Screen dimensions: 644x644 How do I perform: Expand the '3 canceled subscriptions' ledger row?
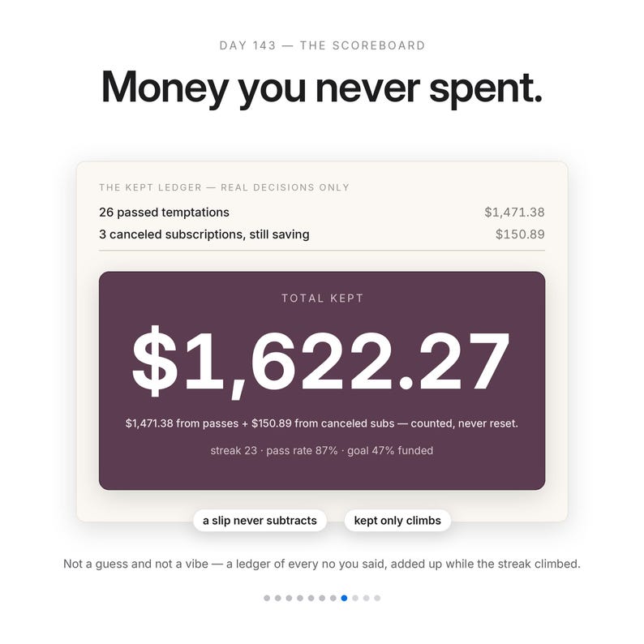[x=322, y=234]
